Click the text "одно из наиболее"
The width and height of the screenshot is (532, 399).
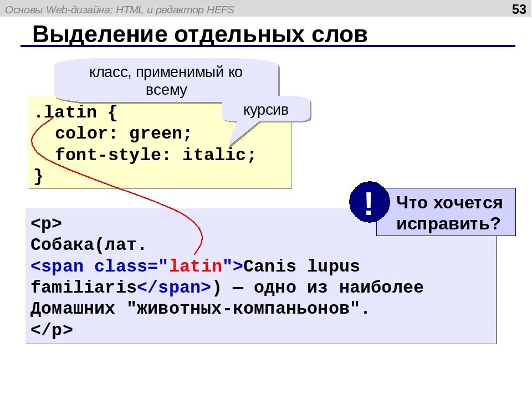(x=339, y=288)
